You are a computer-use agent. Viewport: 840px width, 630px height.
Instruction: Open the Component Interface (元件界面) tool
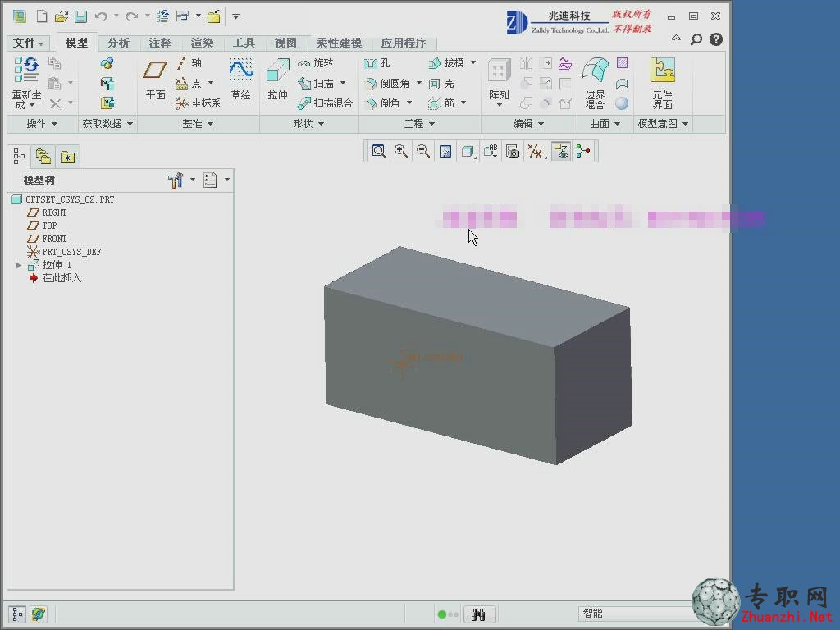(x=663, y=83)
